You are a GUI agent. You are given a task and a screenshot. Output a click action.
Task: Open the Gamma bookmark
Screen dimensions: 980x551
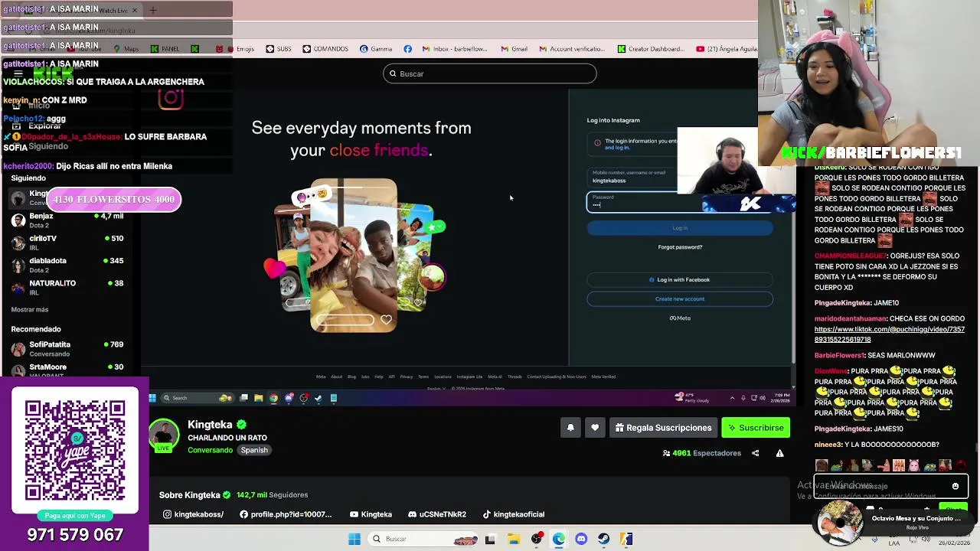pyautogui.click(x=376, y=49)
